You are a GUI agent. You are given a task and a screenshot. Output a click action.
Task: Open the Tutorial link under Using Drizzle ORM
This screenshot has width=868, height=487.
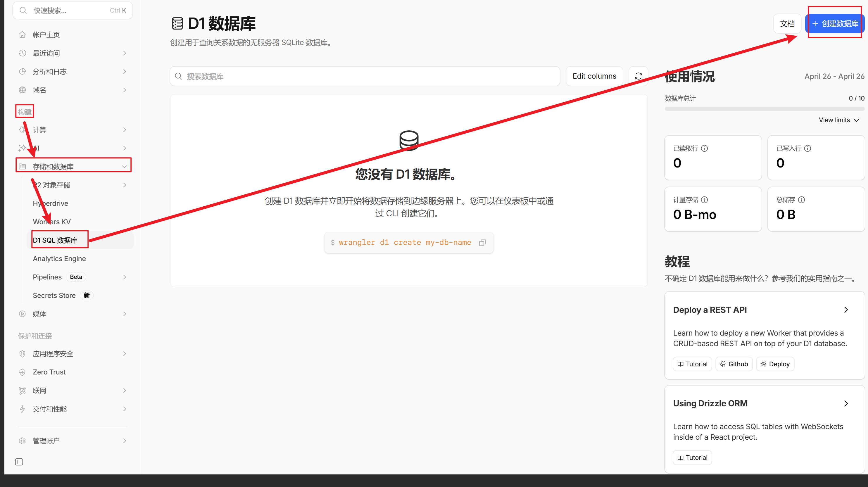(692, 458)
